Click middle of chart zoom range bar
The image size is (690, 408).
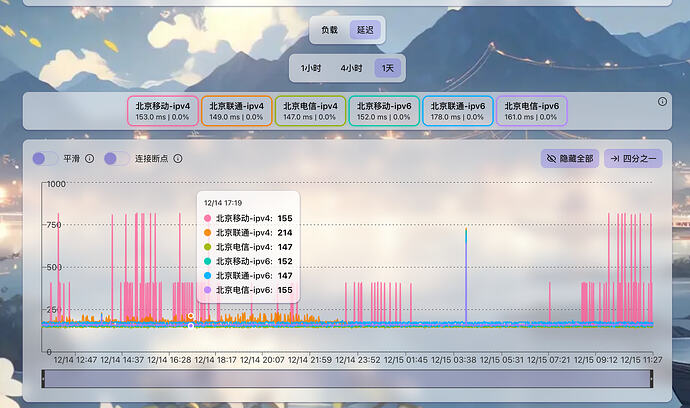347,379
